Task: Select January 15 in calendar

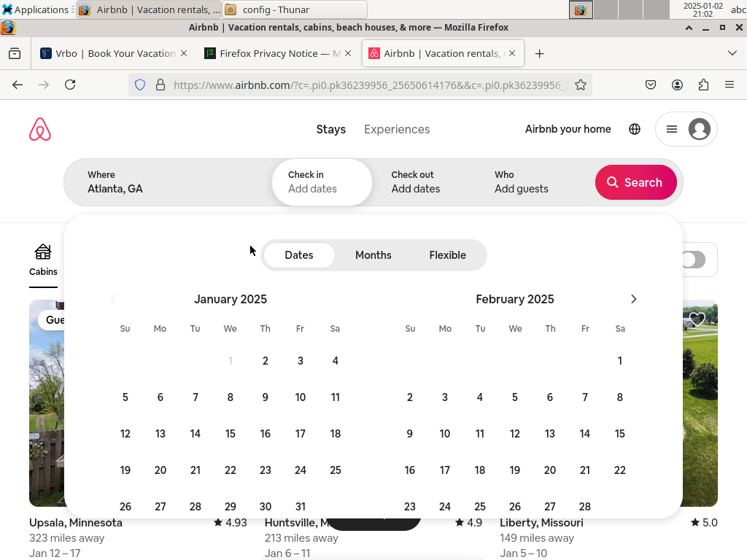Action: (230, 434)
